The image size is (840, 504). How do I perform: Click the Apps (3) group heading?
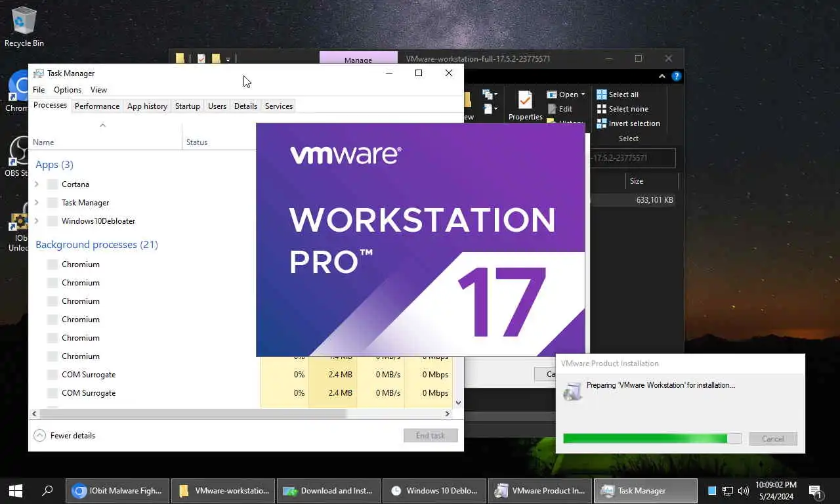pos(54,165)
